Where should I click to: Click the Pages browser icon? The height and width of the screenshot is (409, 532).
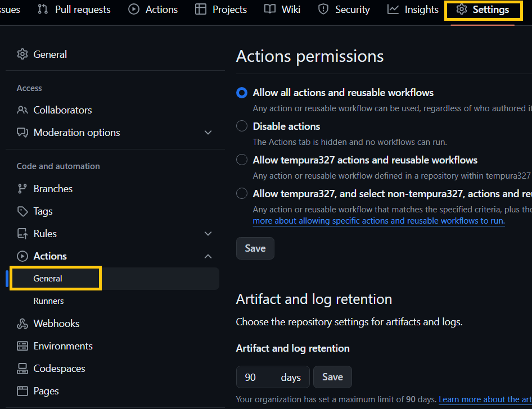22,391
